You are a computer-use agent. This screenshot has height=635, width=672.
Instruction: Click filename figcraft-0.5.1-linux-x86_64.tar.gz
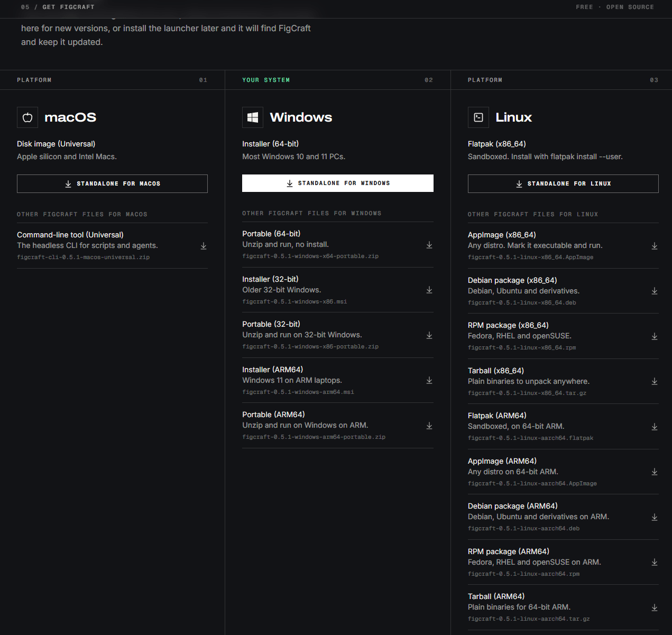[x=527, y=393]
